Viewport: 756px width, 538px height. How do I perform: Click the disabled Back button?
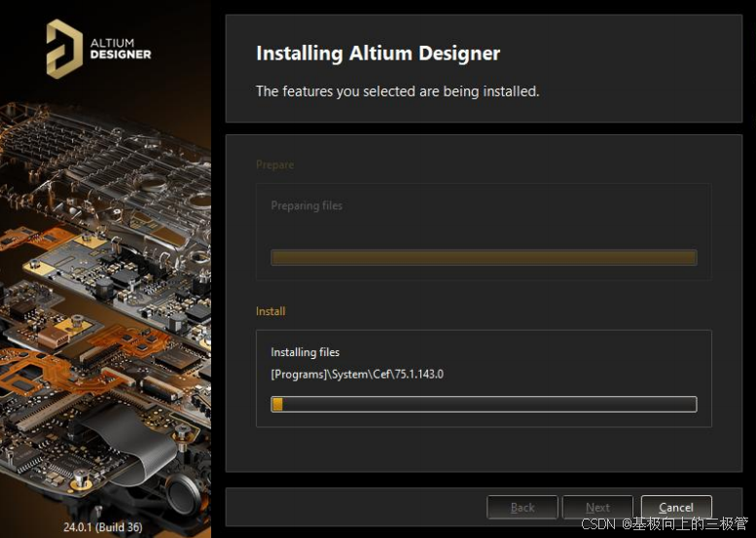point(522,507)
